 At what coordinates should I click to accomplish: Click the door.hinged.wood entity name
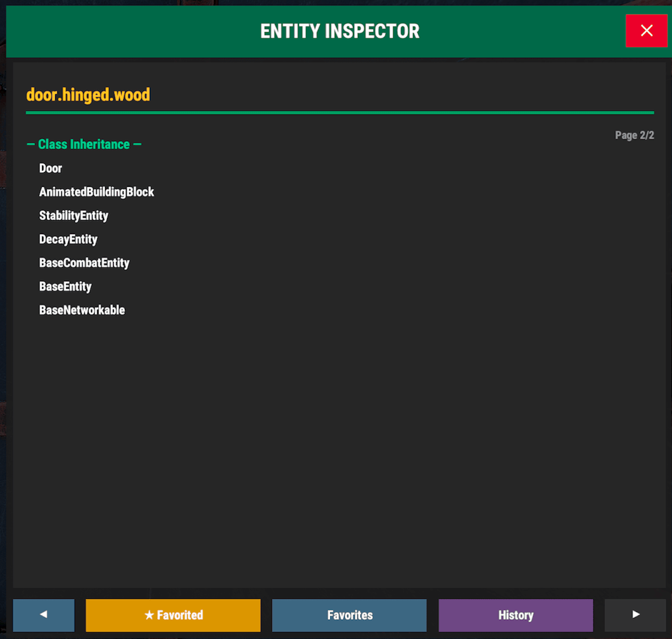88,95
